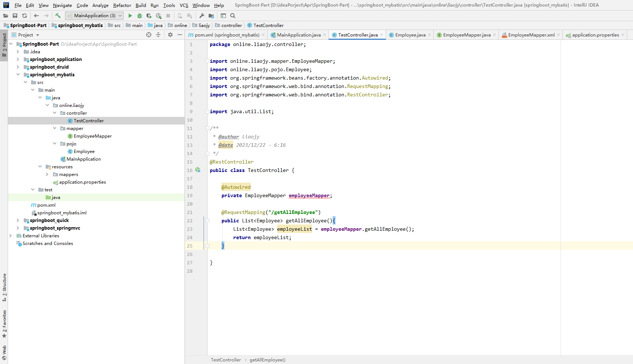633x364 pixels.
Task: Close the TestController.java tab
Action: click(x=382, y=35)
